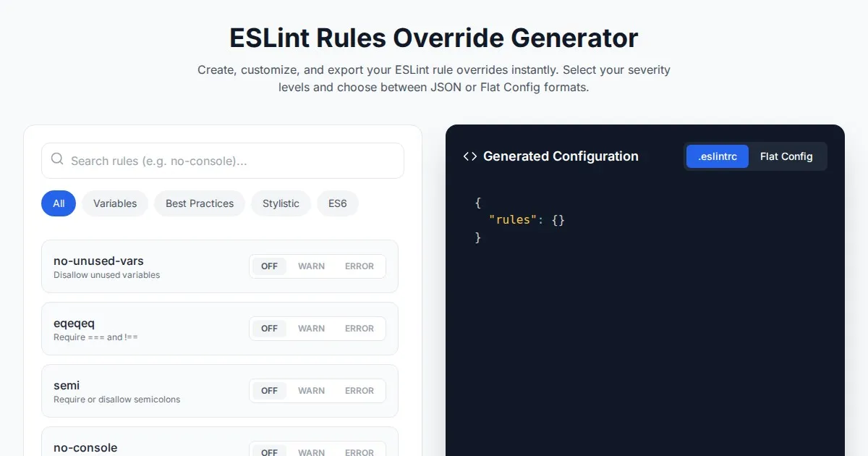Click the search magnifier icon
This screenshot has height=456, width=868.
(x=57, y=160)
